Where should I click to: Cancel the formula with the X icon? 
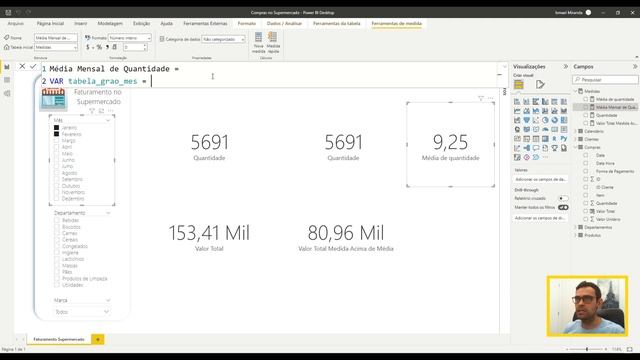click(x=22, y=66)
